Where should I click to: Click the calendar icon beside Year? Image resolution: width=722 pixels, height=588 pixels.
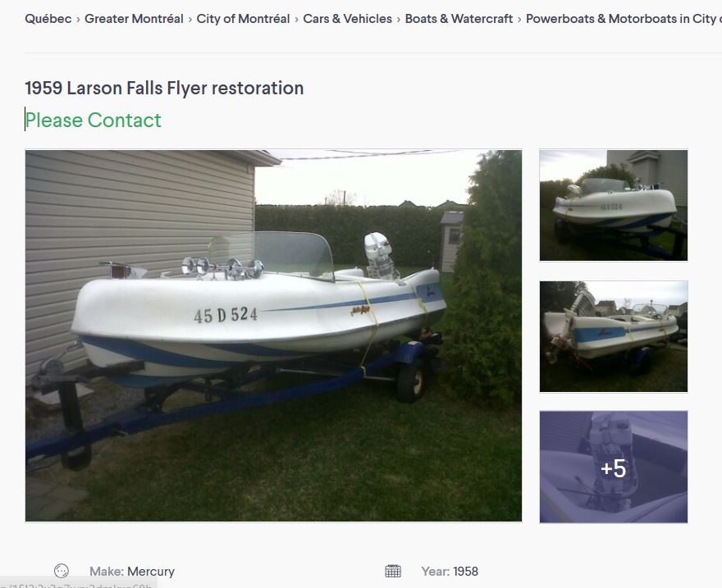(393, 571)
